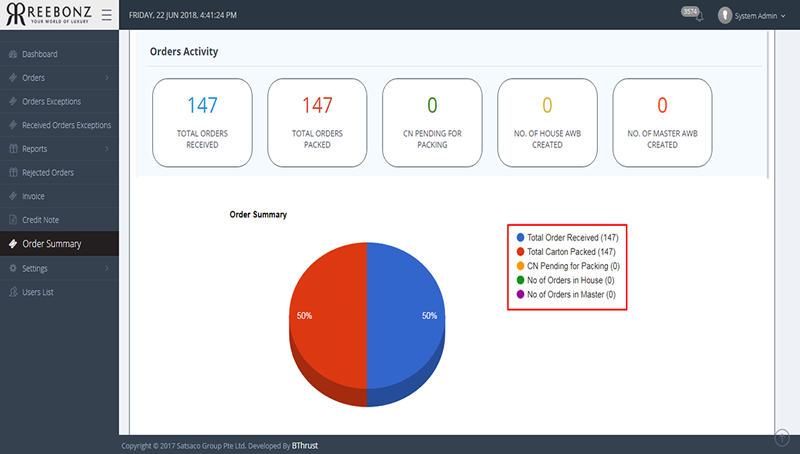Click the No of Orders in Master (0) label
This screenshot has width=800, height=454.
click(x=571, y=294)
